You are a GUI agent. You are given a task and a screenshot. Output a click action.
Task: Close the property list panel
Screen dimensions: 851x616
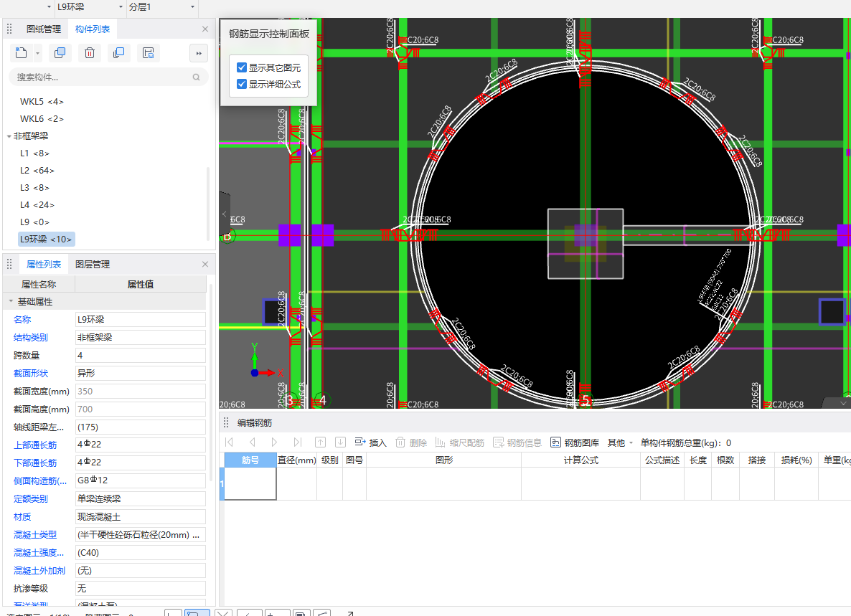pos(205,264)
